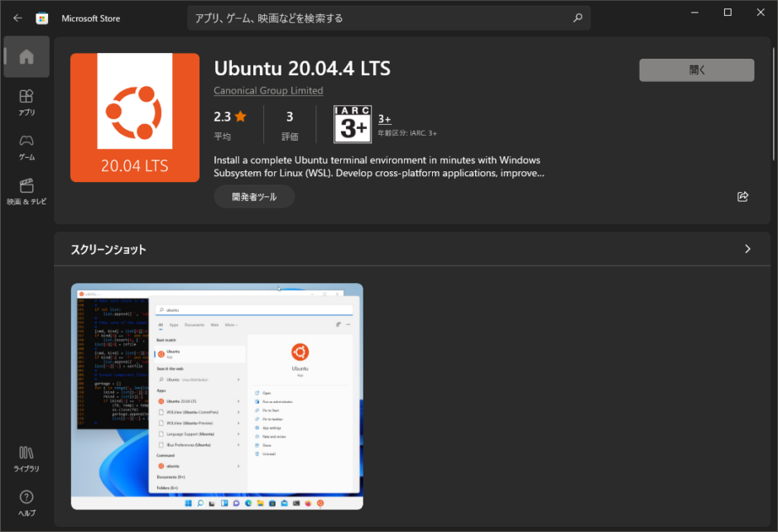The width and height of the screenshot is (778, 532).
Task: Open the Canonical Group Limited publisher link
Action: (x=268, y=90)
